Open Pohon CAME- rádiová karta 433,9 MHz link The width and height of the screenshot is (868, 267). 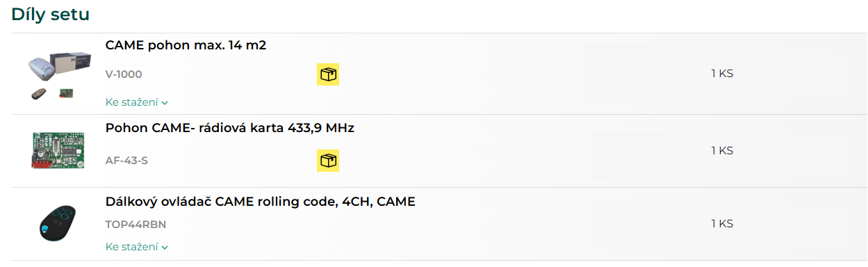tap(230, 129)
